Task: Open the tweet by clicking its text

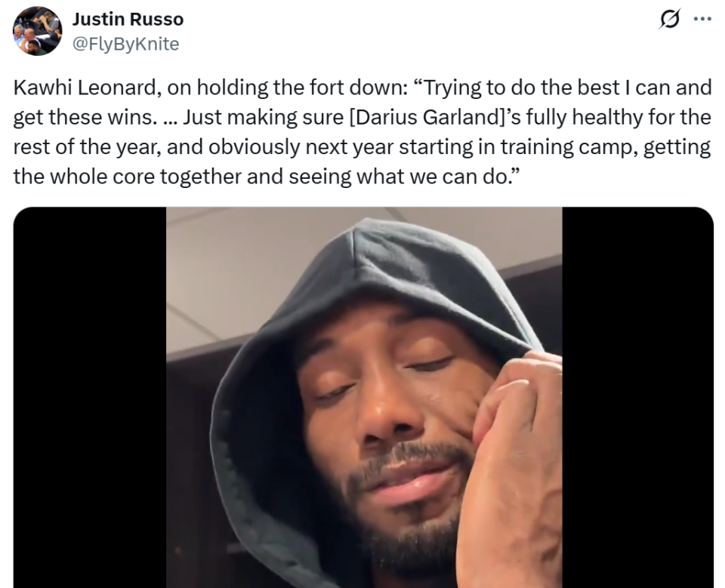Action: pyautogui.click(x=362, y=132)
